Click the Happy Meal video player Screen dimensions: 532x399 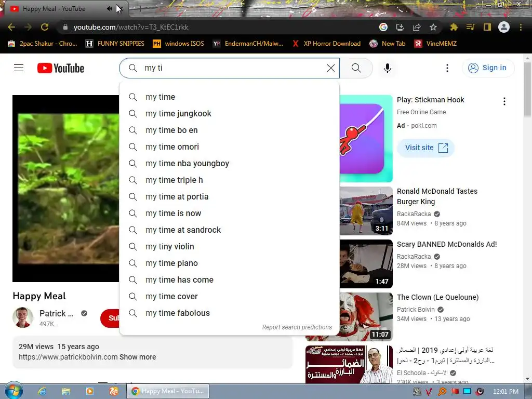(x=66, y=188)
